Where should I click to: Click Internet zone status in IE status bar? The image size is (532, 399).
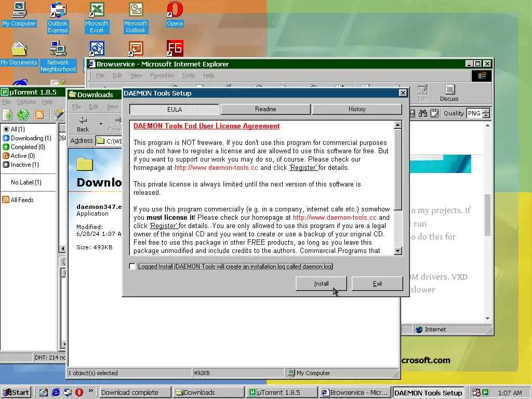(431, 329)
